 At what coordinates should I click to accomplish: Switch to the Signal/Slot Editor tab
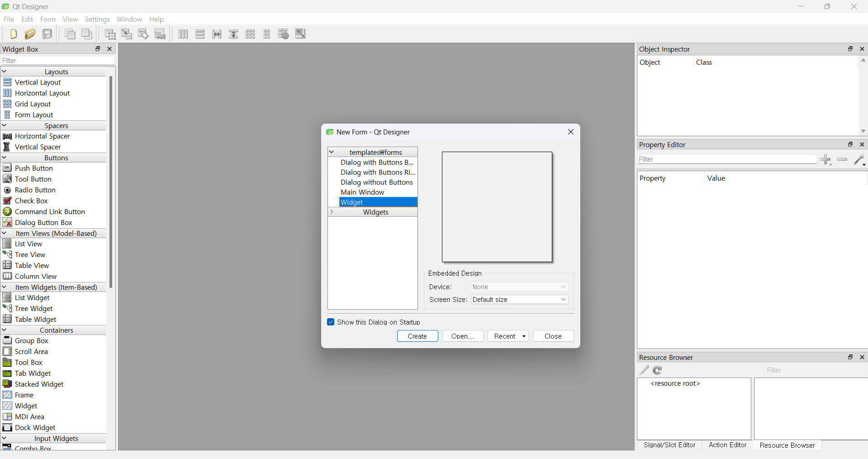[669, 445]
